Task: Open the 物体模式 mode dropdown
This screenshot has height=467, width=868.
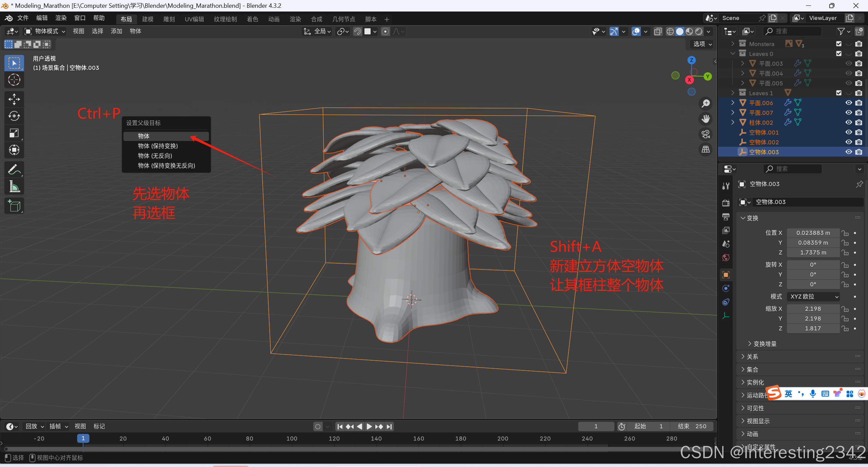Action: [45, 31]
